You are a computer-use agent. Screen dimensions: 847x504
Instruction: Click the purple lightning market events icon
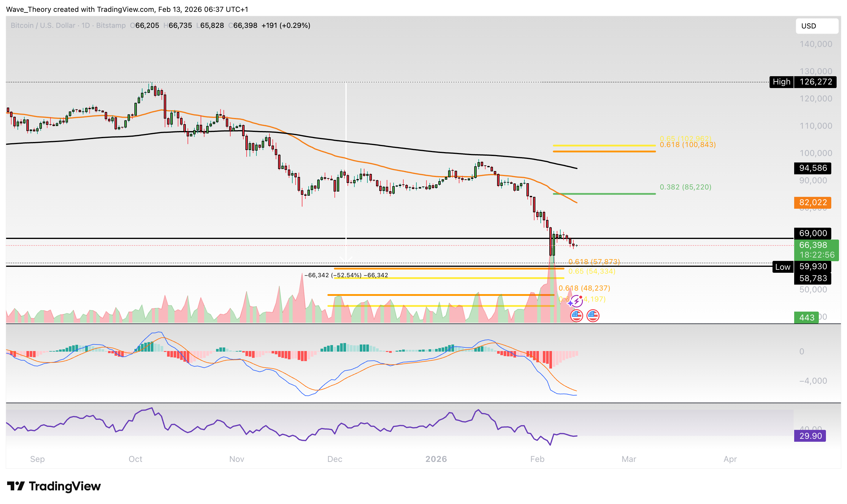click(x=577, y=301)
